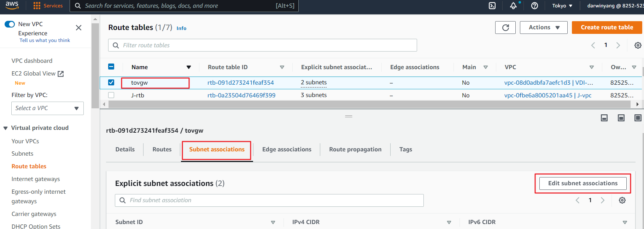Image resolution: width=644 pixels, height=229 pixels.
Task: Expand the Select a VPC filter dropdown
Action: click(47, 108)
